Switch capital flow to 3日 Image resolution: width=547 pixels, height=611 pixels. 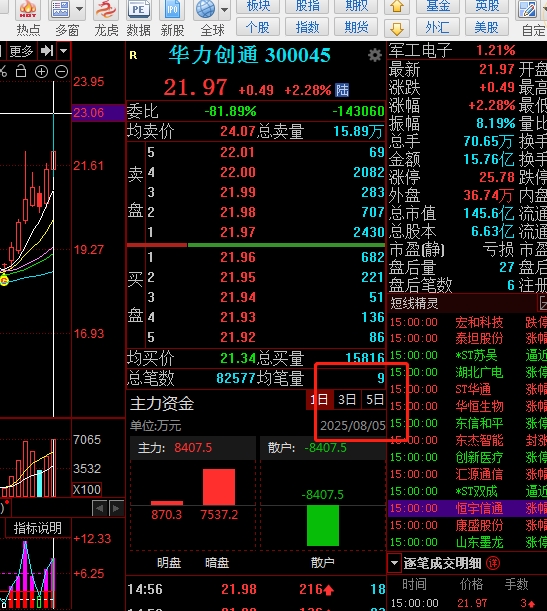tap(347, 399)
